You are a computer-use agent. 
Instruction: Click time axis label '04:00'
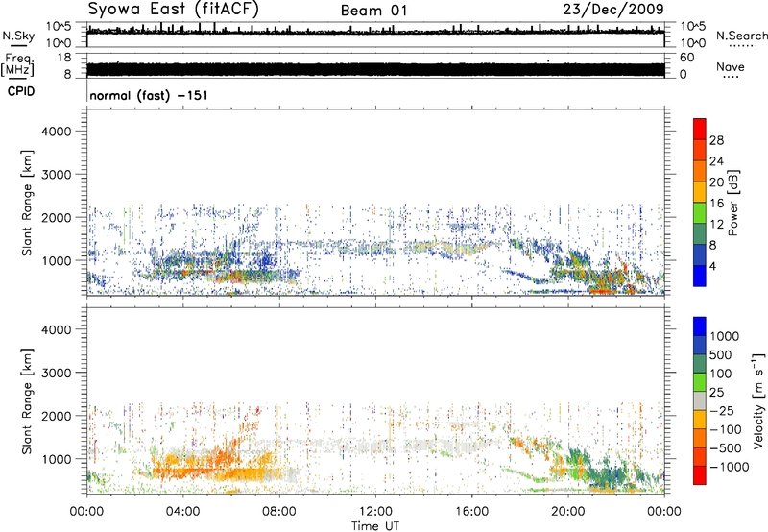(x=182, y=512)
